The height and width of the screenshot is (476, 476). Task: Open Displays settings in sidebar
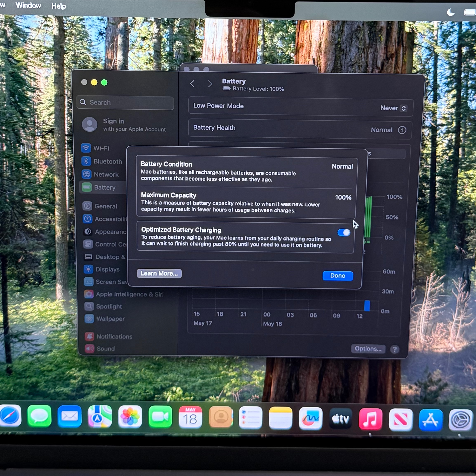(x=102, y=269)
